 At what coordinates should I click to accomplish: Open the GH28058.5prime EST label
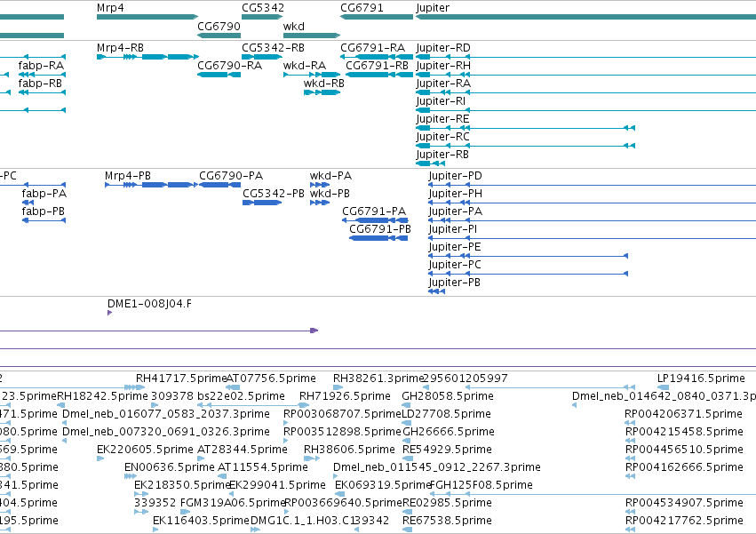click(x=448, y=396)
